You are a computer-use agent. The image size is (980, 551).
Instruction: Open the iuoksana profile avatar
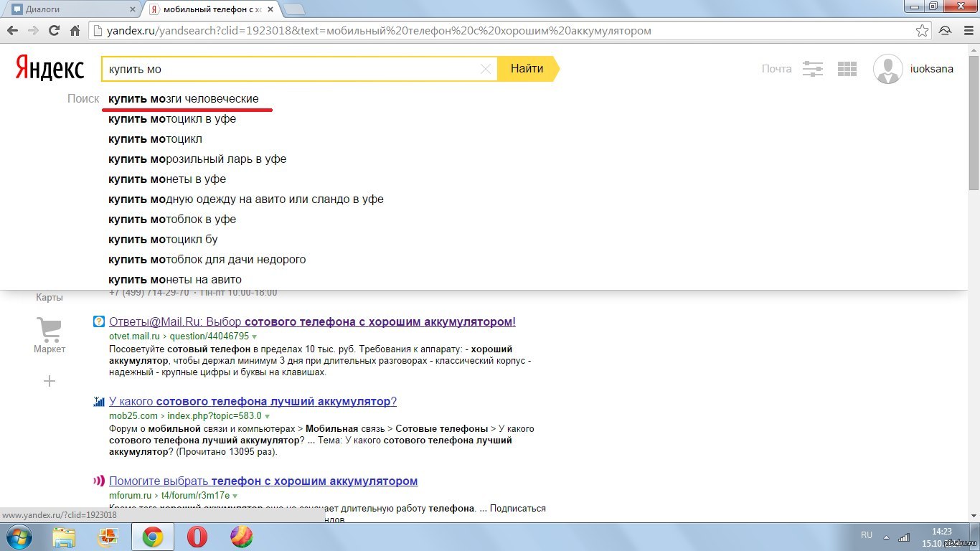click(x=887, y=69)
